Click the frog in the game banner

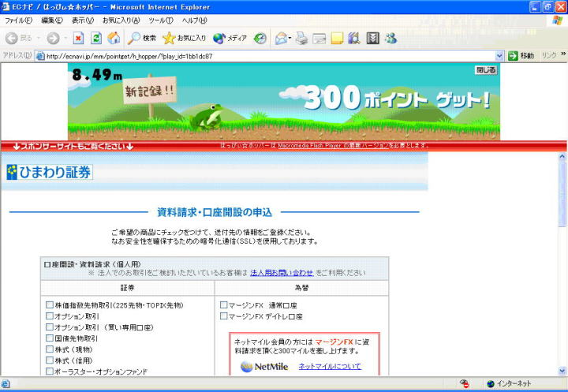click(x=207, y=117)
